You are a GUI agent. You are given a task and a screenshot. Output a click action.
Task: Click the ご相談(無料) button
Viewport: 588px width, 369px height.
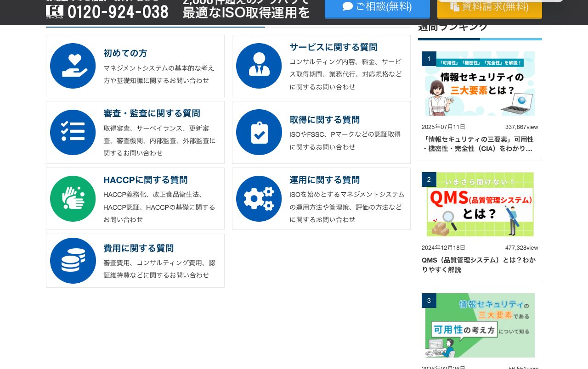pyautogui.click(x=377, y=9)
